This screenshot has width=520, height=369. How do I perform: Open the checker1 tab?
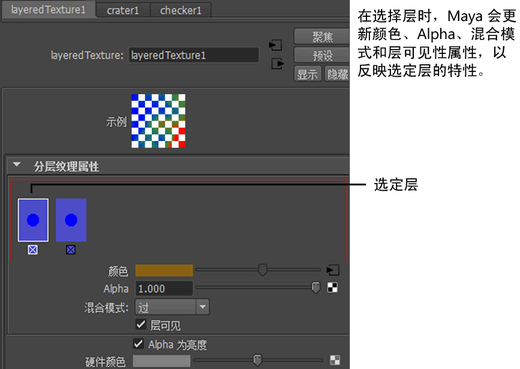[181, 10]
